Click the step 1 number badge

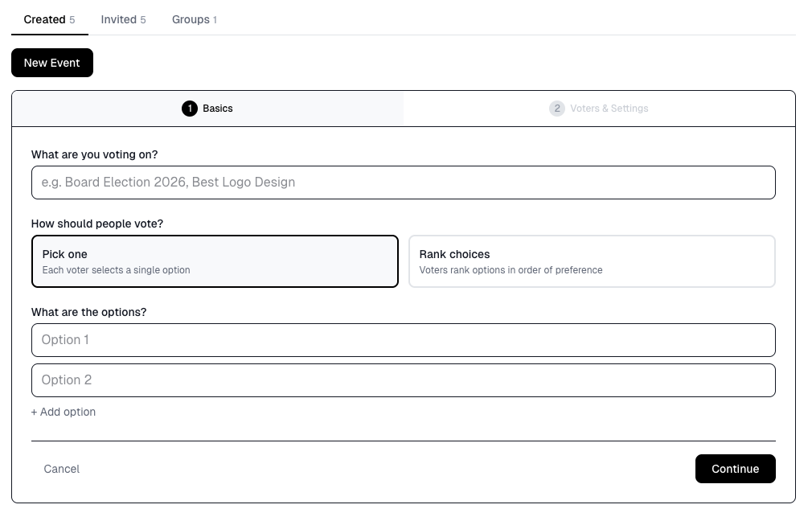[x=190, y=109]
